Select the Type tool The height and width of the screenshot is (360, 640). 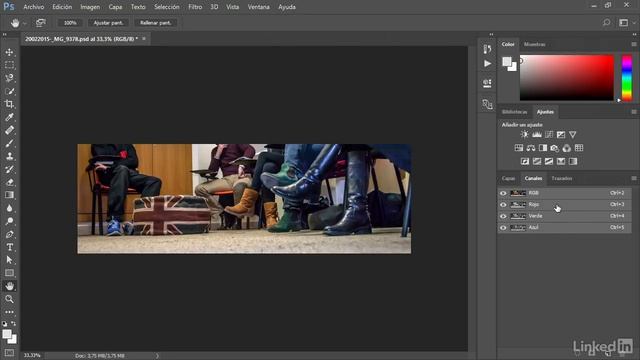(9, 247)
